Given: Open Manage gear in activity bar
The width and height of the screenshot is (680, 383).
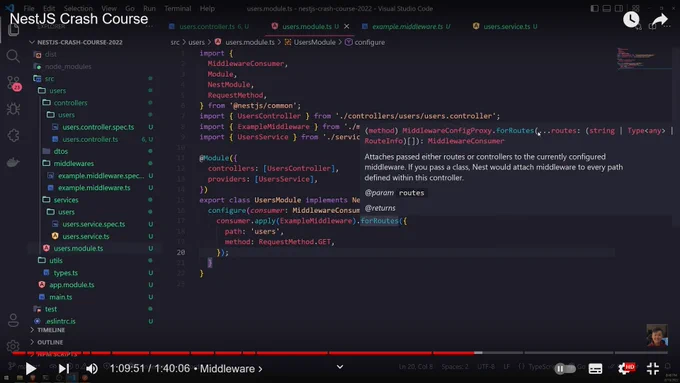Looking at the screenshot, I should point(13,346).
